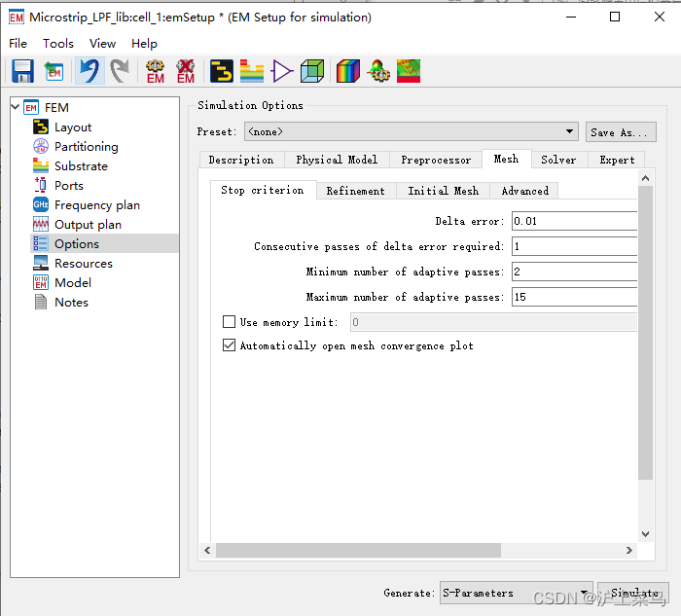Select Layout in the setup tree

pyautogui.click(x=73, y=127)
